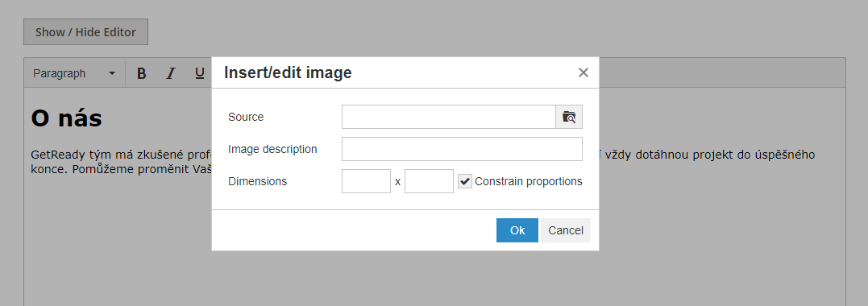Viewport: 868px width, 306px height.
Task: Click the Image description label
Action: (272, 149)
